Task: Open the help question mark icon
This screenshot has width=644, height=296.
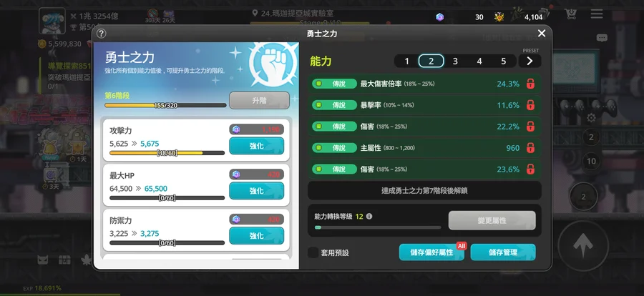Action: coord(101,34)
